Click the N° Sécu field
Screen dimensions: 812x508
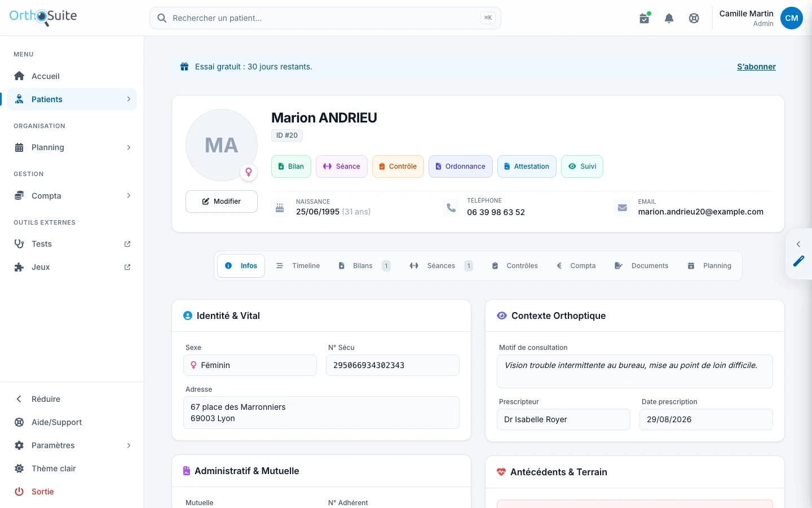pyautogui.click(x=392, y=365)
